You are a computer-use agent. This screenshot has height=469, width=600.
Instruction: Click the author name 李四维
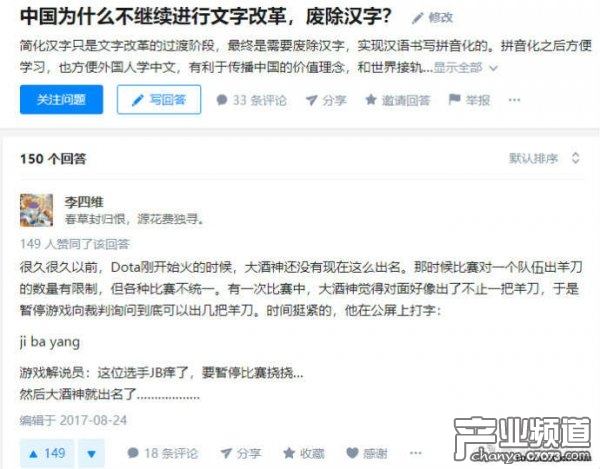84,202
